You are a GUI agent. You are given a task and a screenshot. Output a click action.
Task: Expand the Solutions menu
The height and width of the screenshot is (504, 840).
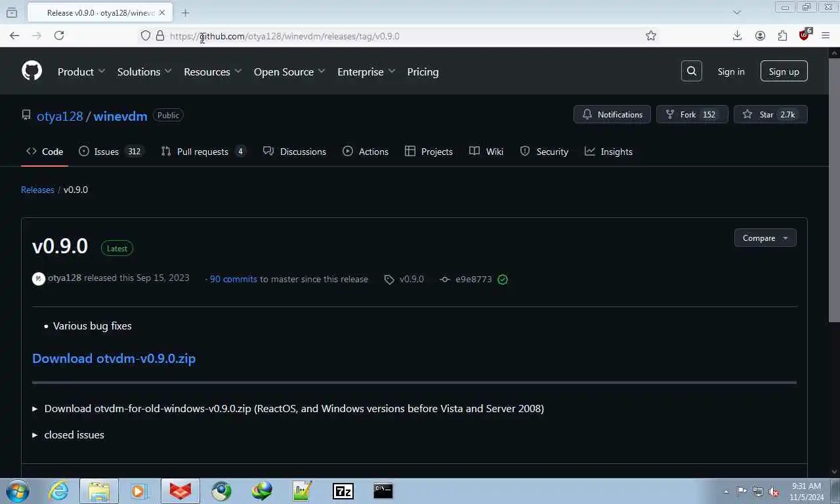144,72
